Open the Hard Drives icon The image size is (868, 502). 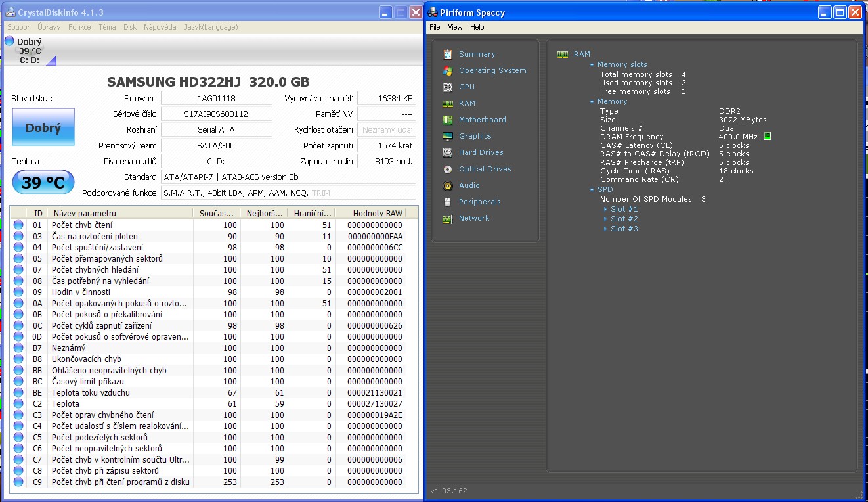pyautogui.click(x=448, y=152)
